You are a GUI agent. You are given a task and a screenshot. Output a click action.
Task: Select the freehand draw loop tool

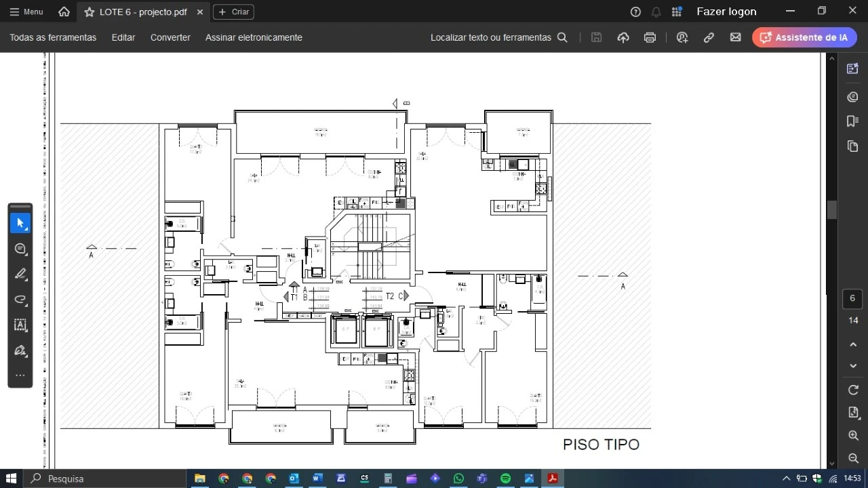click(x=20, y=300)
